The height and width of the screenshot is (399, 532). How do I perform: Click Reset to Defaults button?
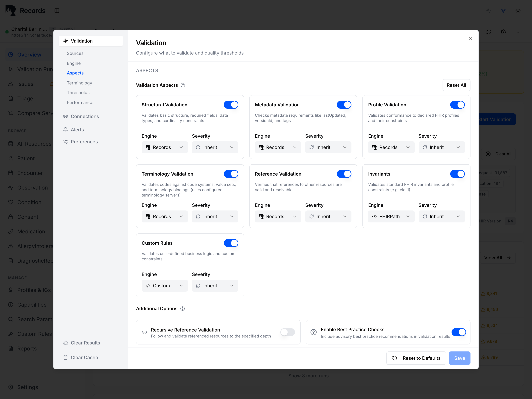416,358
